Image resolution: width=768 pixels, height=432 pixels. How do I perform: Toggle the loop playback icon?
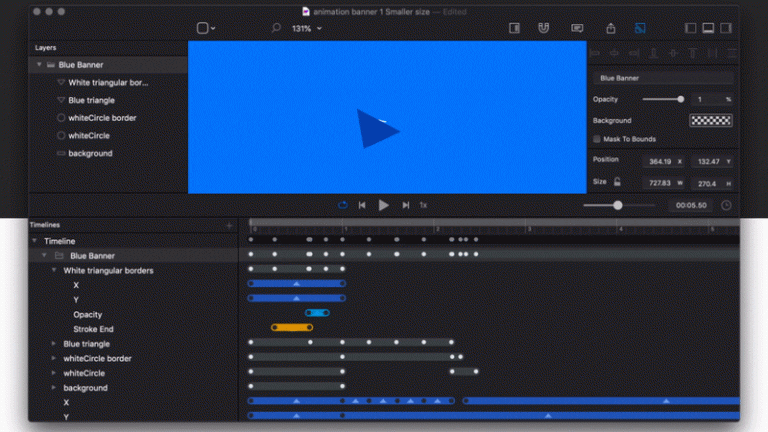pyautogui.click(x=343, y=205)
